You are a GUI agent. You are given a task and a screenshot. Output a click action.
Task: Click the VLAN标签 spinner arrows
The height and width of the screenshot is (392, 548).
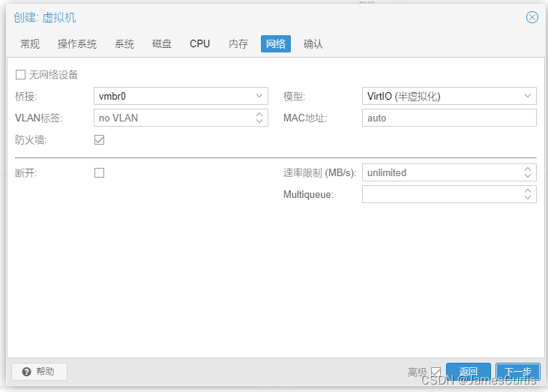tap(259, 118)
